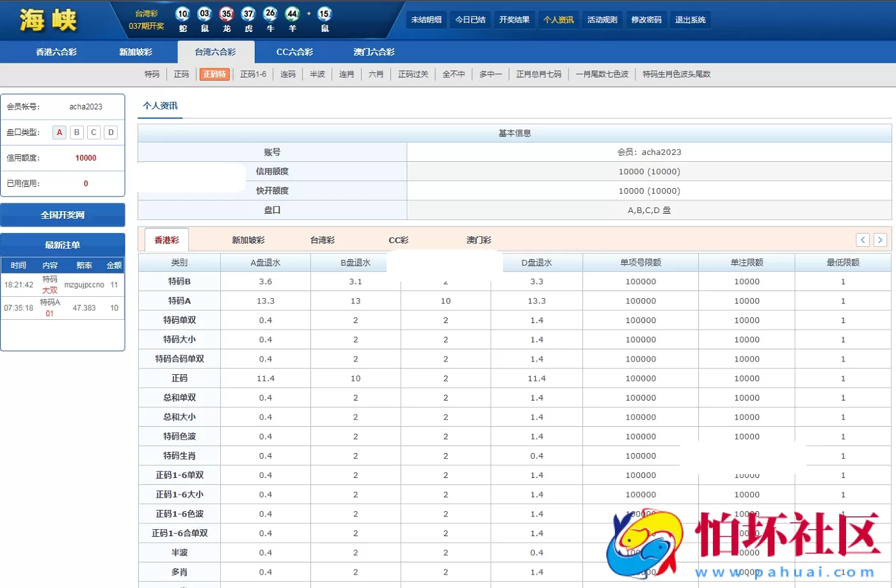Select 盘口类型 option D
This screenshot has height=588, width=896.
[110, 132]
